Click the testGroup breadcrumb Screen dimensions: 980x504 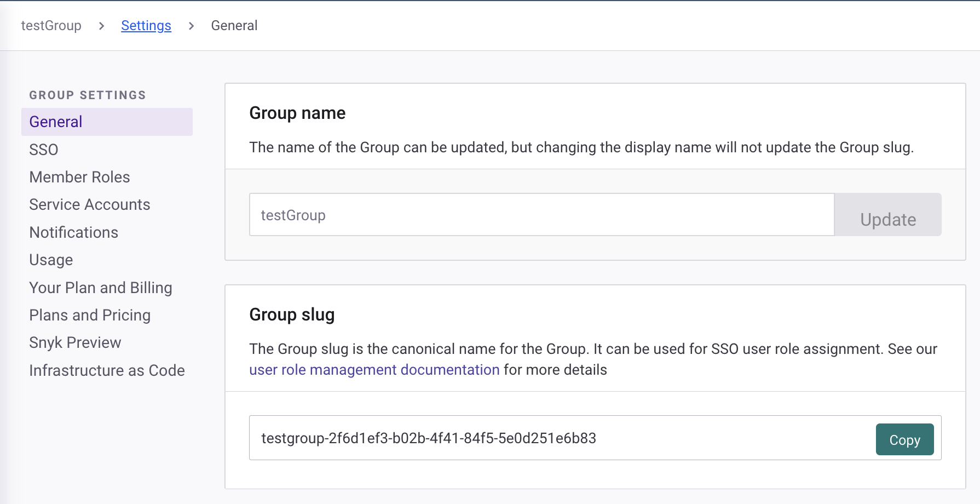click(x=51, y=26)
